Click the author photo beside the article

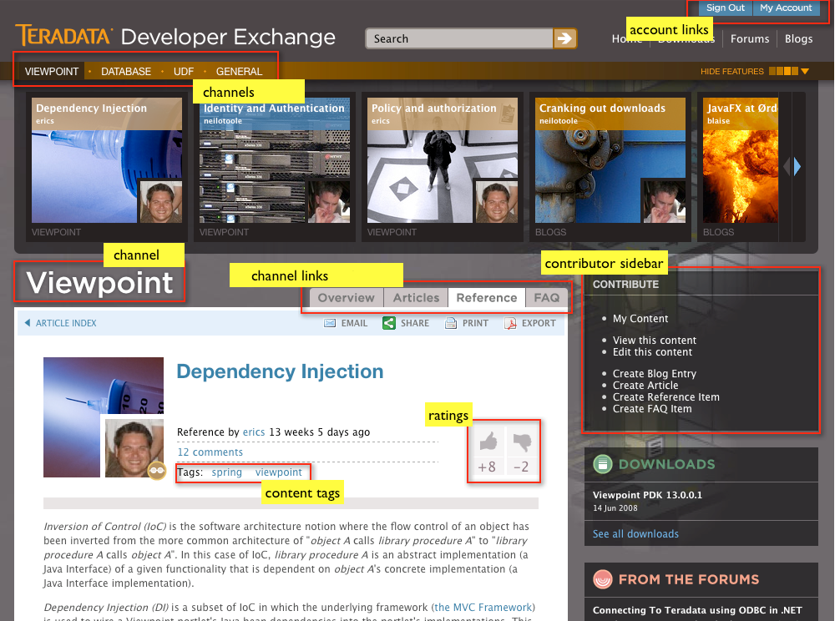point(134,448)
